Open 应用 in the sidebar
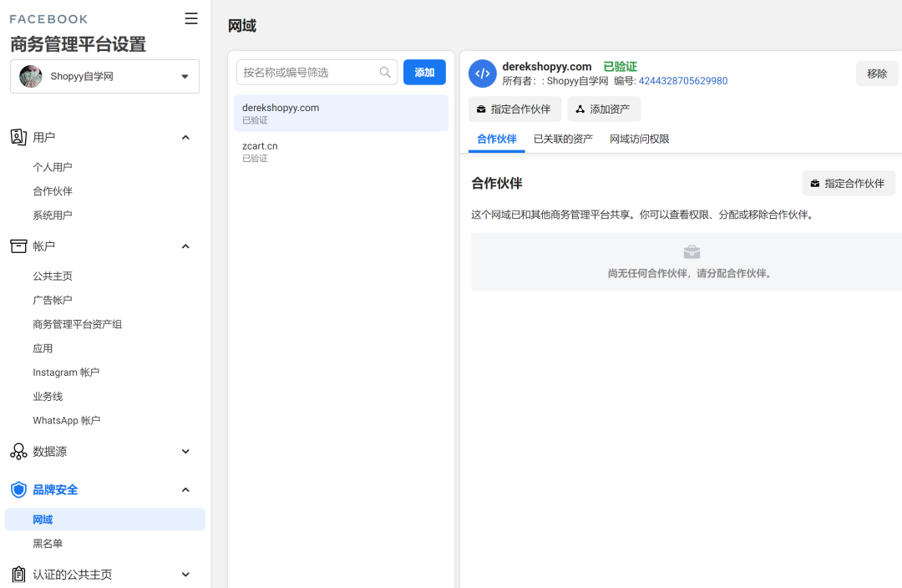Viewport: 902px width, 588px height. 43,348
